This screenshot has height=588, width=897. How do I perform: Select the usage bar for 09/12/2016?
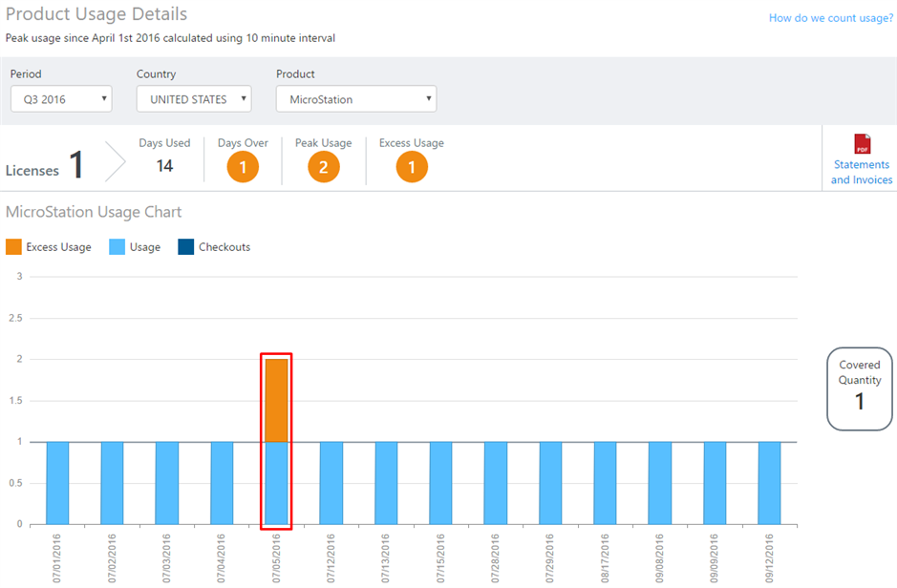click(x=769, y=483)
